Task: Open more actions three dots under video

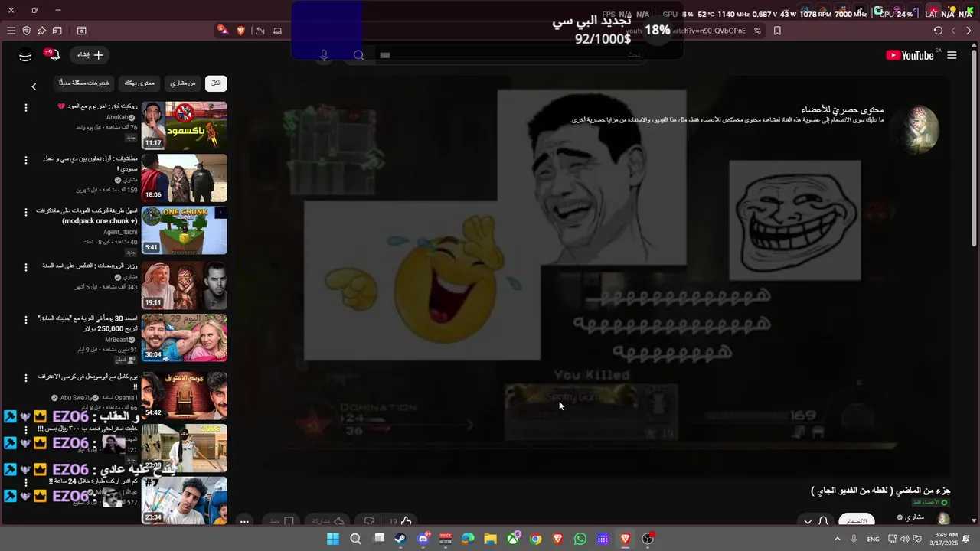Action: click(244, 521)
